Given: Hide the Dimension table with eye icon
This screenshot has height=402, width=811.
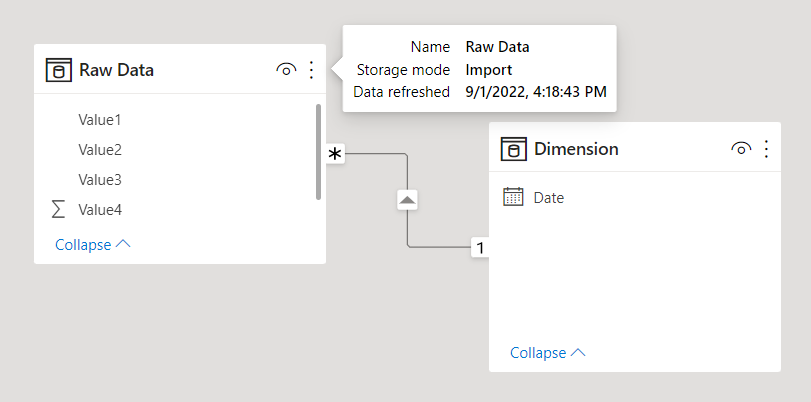Looking at the screenshot, I should tap(741, 149).
